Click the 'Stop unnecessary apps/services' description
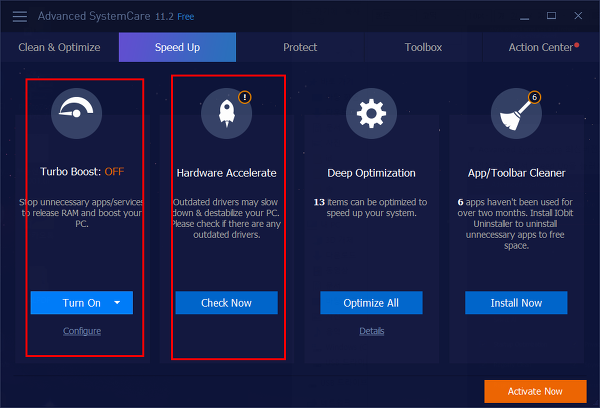 [82, 213]
